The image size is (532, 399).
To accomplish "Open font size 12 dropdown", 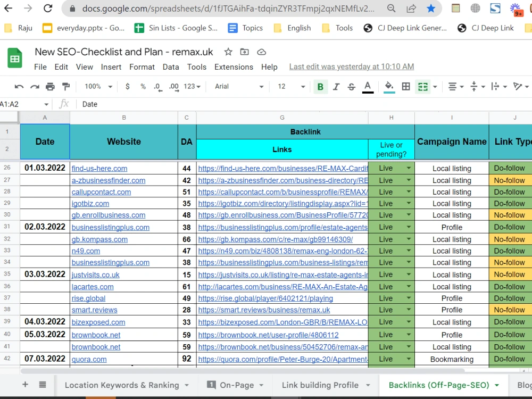I will pos(292,87).
